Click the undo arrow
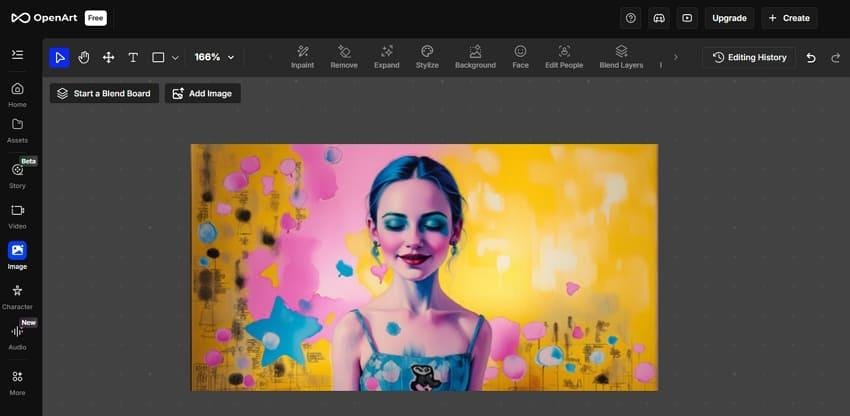The height and width of the screenshot is (416, 850). (x=811, y=57)
